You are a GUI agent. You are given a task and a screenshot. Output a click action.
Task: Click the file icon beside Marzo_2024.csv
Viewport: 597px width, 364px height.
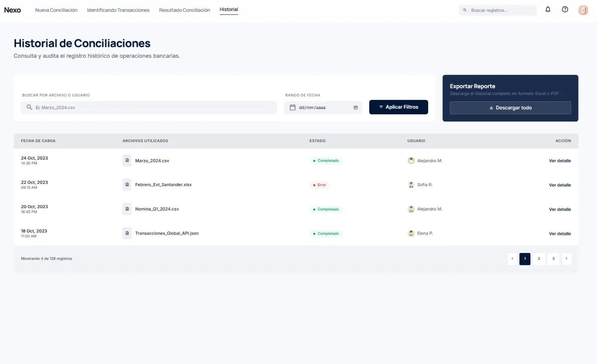(127, 160)
